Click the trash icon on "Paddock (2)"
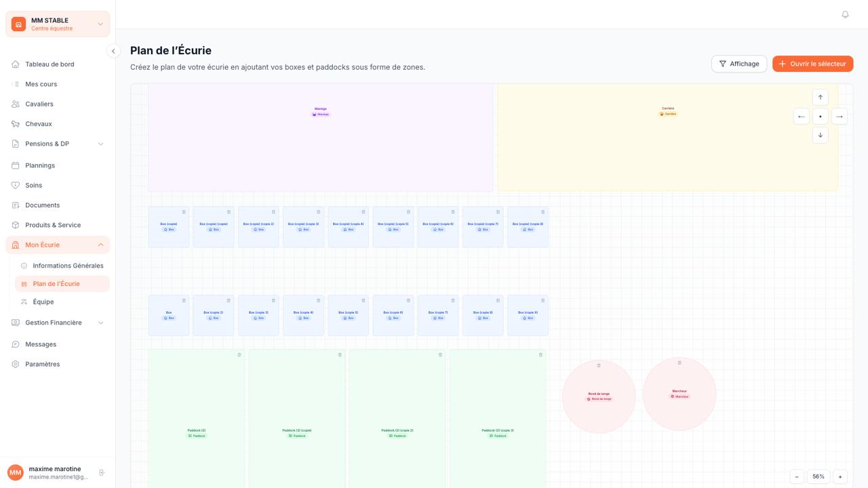This screenshot has height=488, width=868. point(239,354)
